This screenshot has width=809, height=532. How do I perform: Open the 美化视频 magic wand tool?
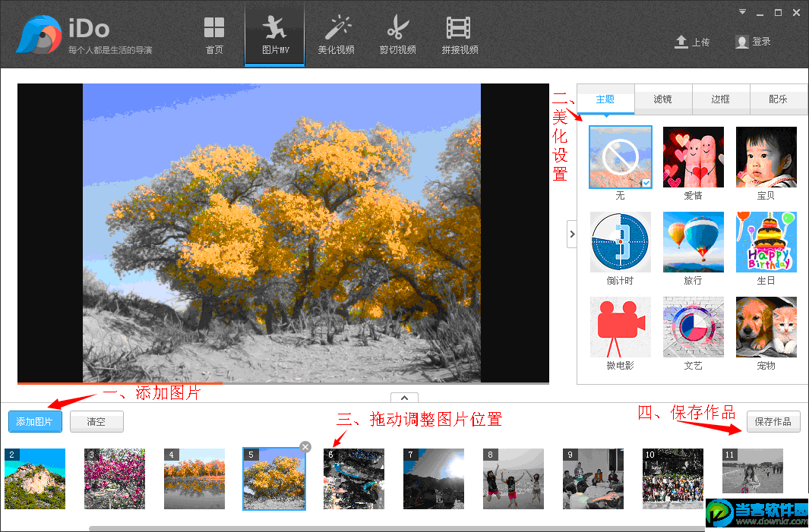click(x=337, y=35)
